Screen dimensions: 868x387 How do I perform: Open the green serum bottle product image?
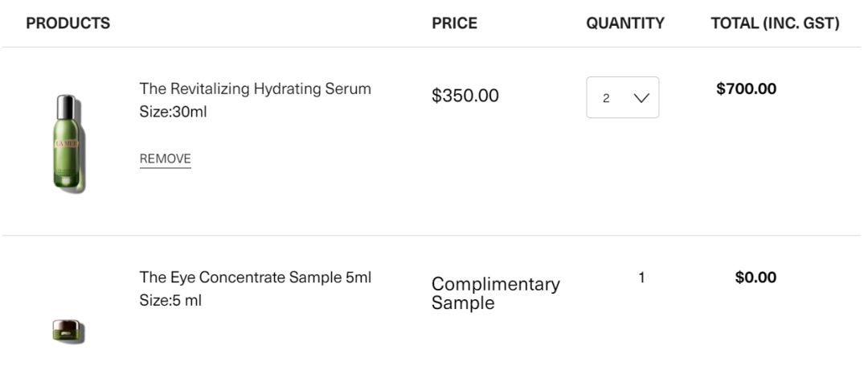(x=68, y=143)
